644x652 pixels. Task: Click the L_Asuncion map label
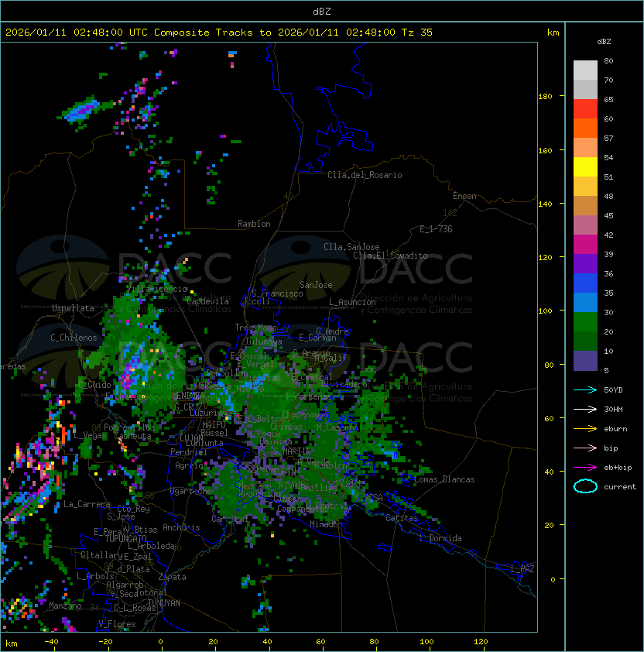352,302
